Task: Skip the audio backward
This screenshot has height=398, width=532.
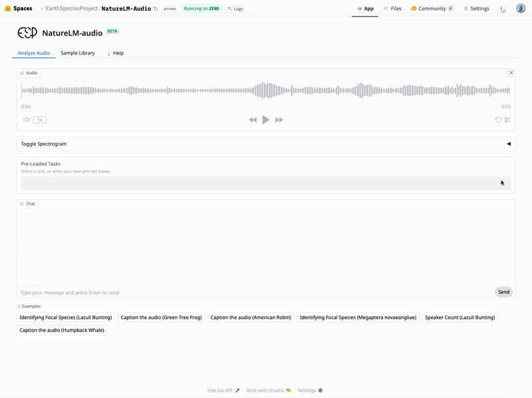Action: click(253, 120)
